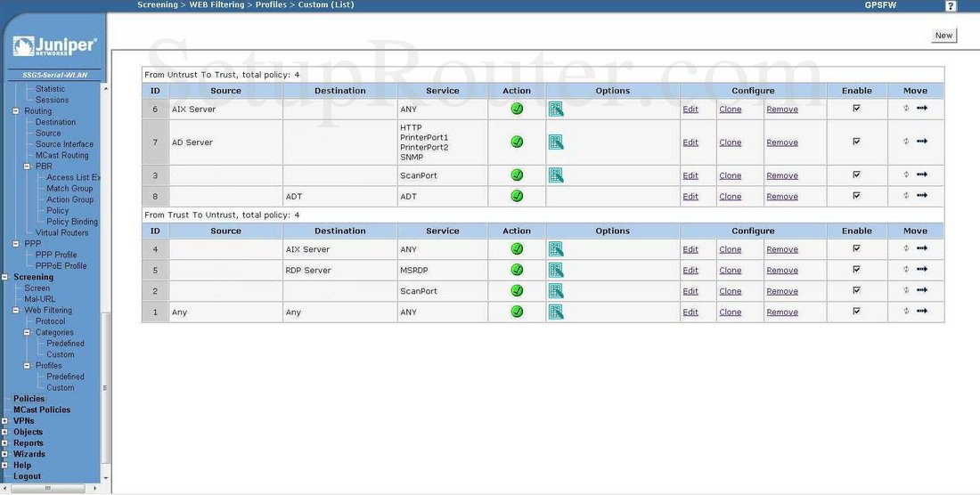Click move arrow for policy ID 3
Screen dimensions: 980x495
922,174
